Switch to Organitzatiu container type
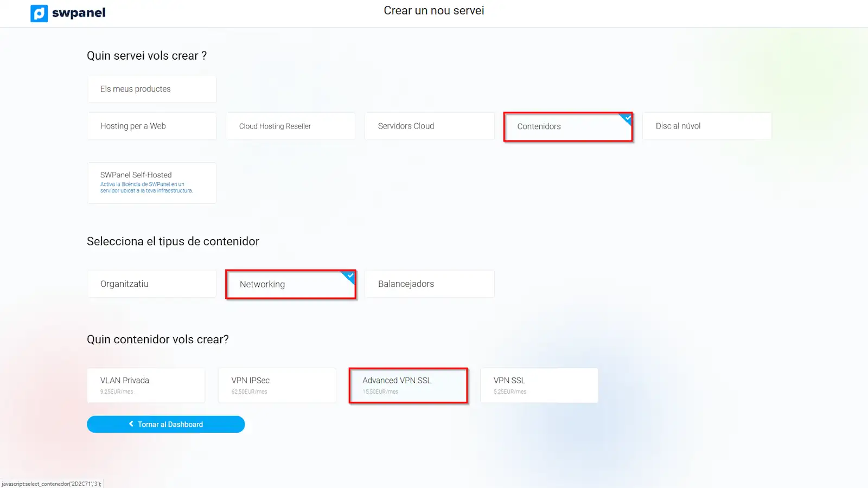This screenshot has width=868, height=488. pos(151,284)
